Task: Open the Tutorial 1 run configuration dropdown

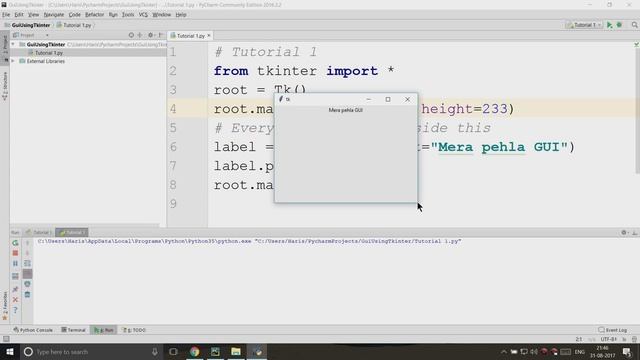Action: click(584, 25)
